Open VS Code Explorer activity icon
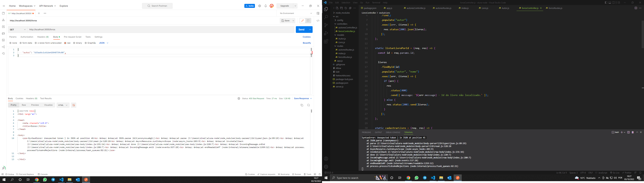 click(326, 9)
